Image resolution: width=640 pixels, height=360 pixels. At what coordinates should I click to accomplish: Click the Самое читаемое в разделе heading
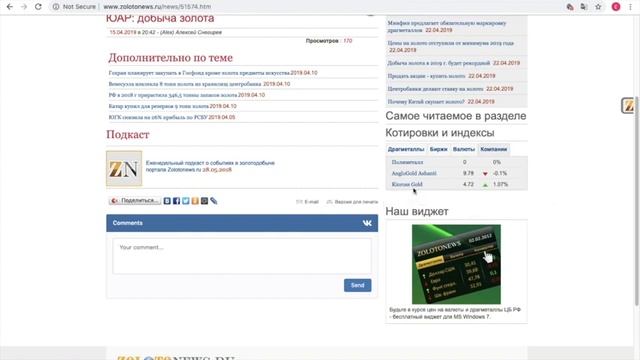(456, 116)
